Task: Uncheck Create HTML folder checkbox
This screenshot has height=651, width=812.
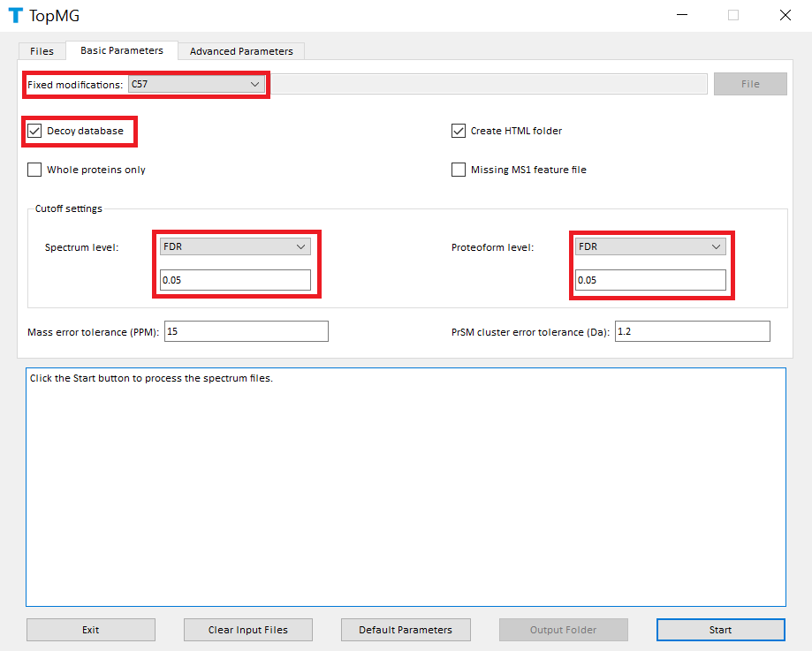Action: [x=459, y=131]
